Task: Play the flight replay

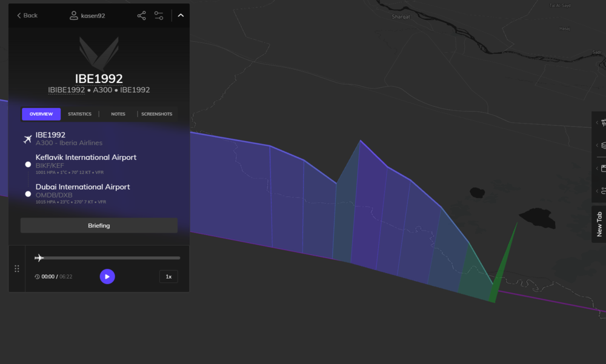Action: pos(107,277)
